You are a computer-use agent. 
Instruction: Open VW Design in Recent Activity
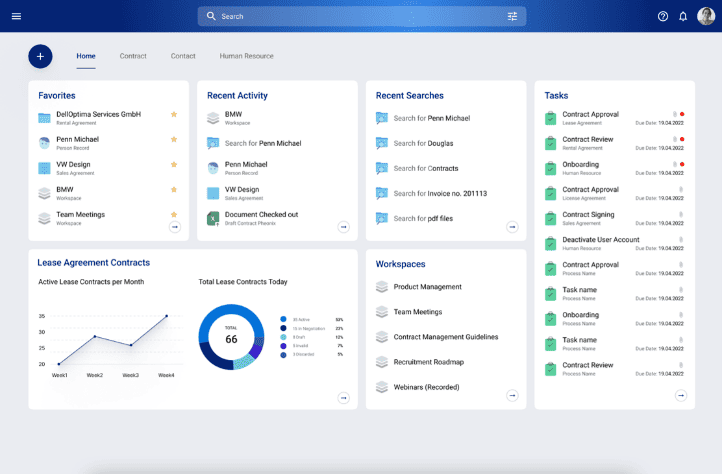pyautogui.click(x=242, y=189)
